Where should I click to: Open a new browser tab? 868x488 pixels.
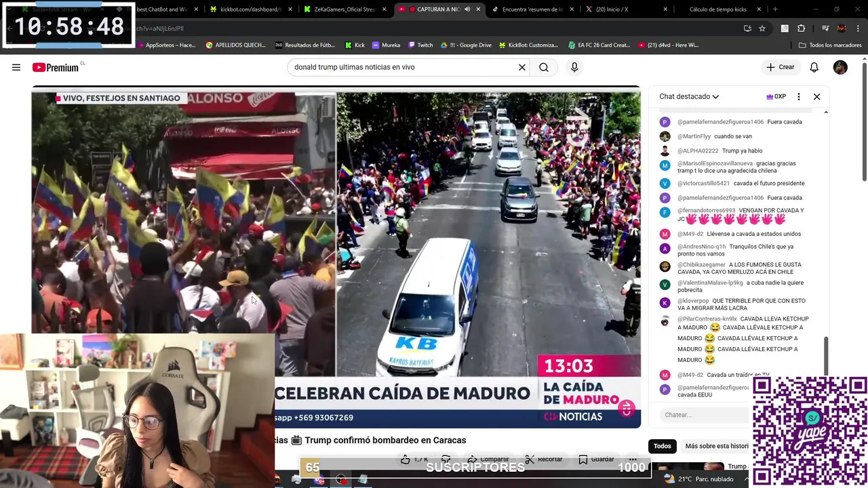click(775, 9)
